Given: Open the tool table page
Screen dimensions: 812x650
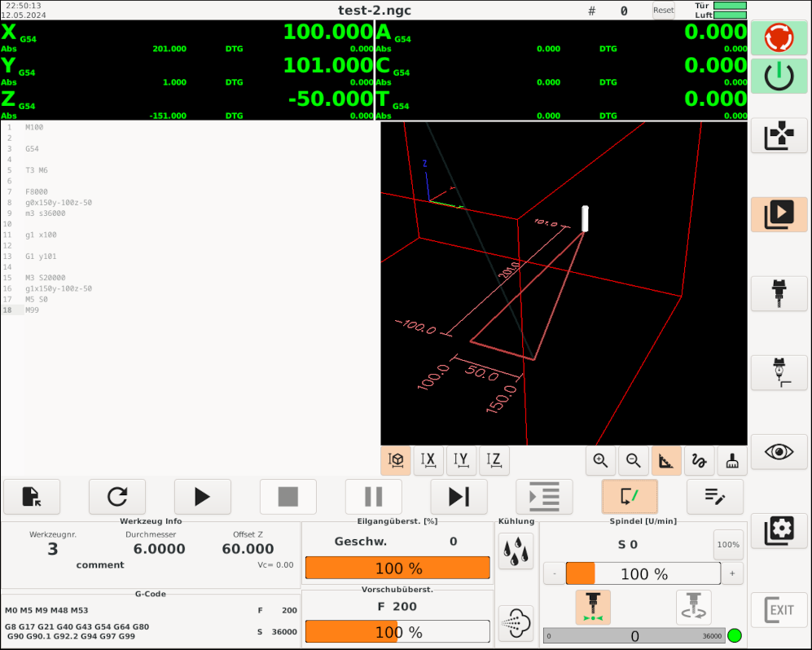Looking at the screenshot, I should click(779, 293).
